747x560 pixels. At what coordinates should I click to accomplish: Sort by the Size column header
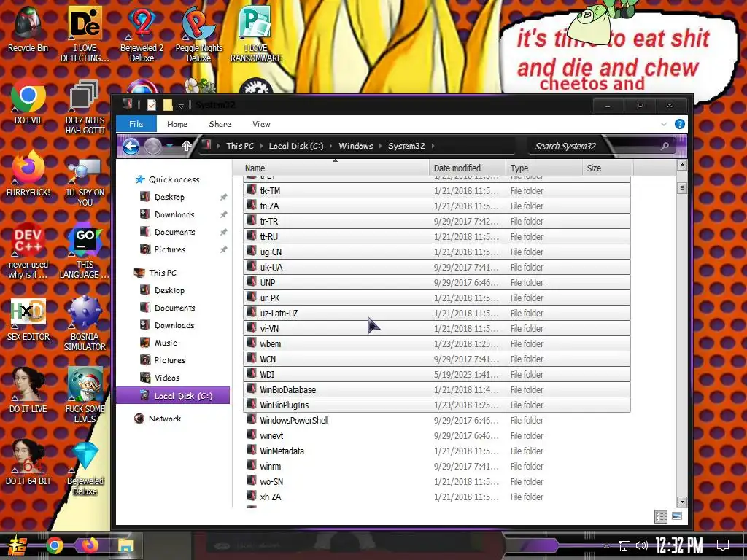[608, 168]
